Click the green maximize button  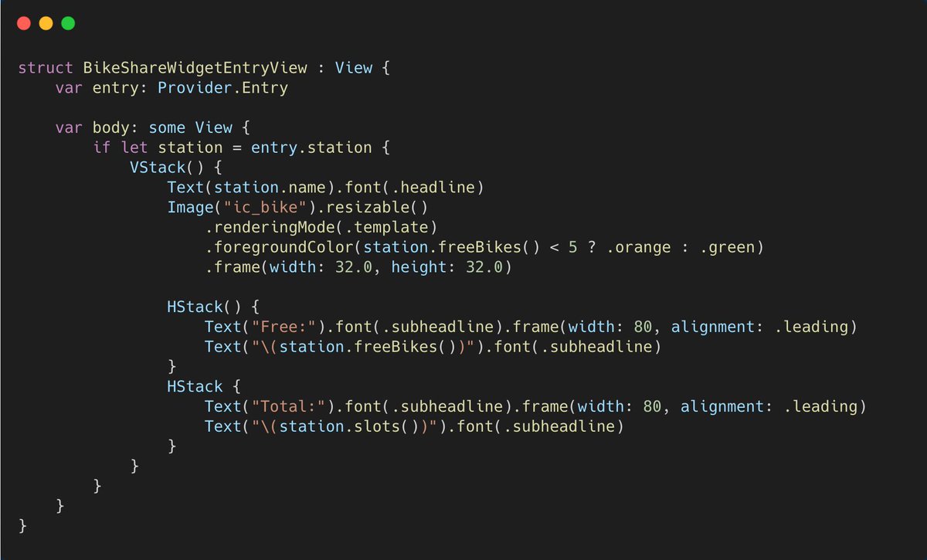(68, 23)
